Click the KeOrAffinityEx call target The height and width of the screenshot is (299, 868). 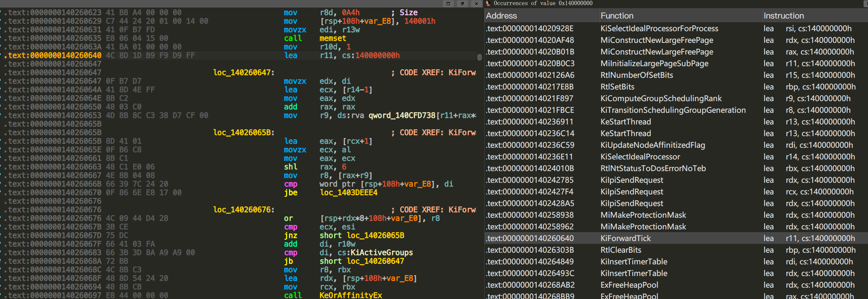tap(351, 295)
